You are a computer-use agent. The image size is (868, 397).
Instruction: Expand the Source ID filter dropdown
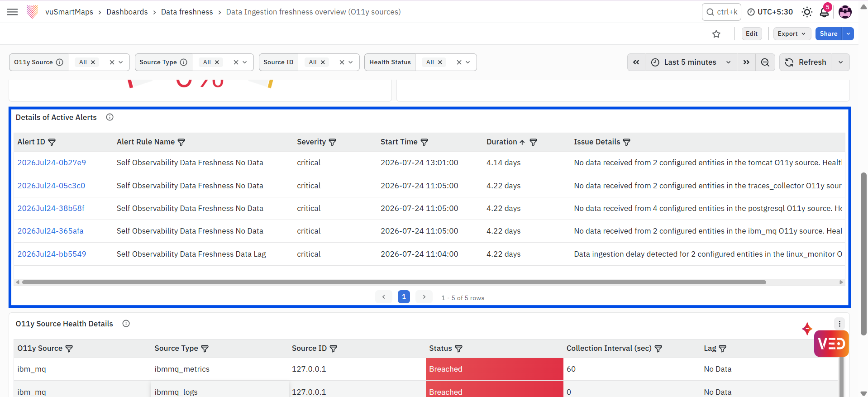[x=351, y=62]
